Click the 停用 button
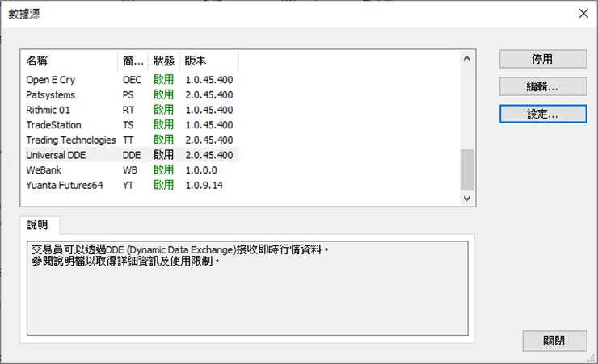Image resolution: width=598 pixels, height=364 pixels. coord(543,59)
